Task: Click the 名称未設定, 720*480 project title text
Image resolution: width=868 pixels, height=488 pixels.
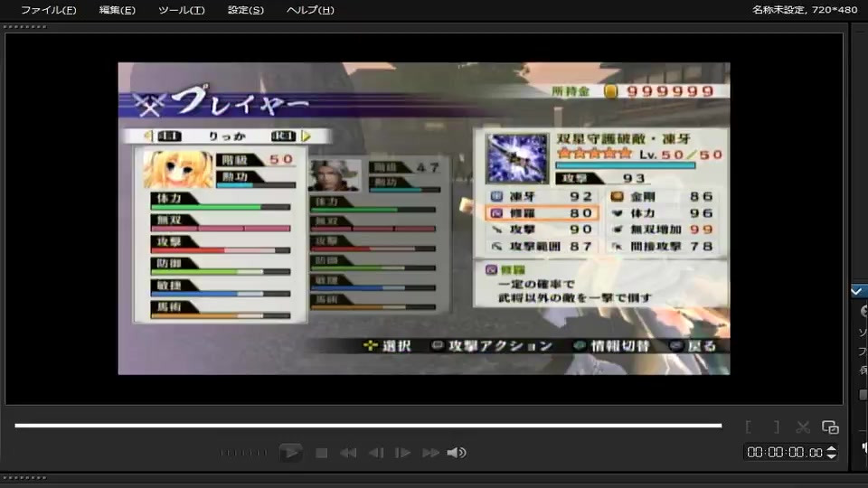Action: tap(805, 9)
